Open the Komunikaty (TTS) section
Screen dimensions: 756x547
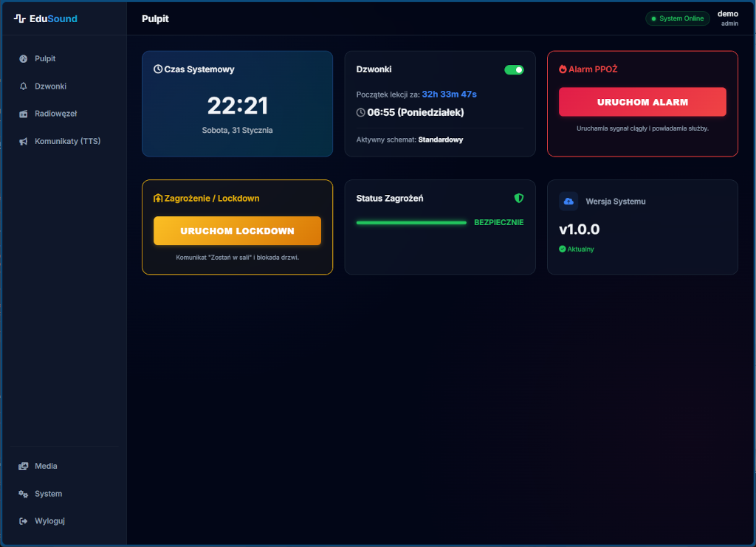67,141
